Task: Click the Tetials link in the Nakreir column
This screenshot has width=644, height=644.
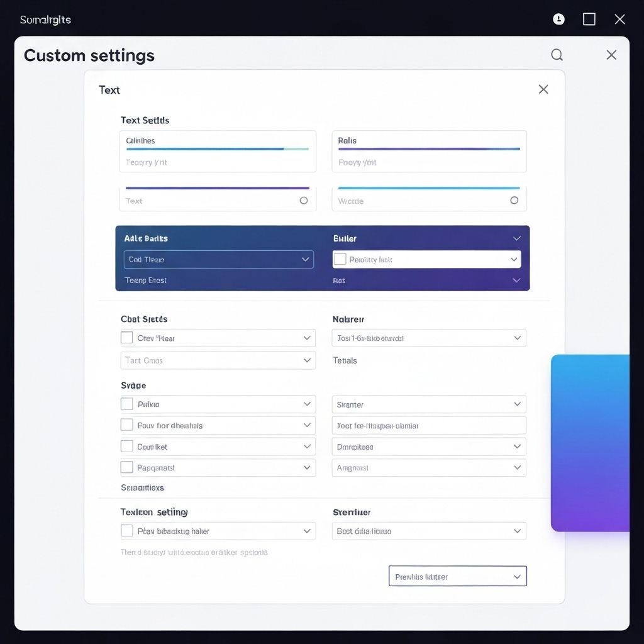Action: click(345, 360)
